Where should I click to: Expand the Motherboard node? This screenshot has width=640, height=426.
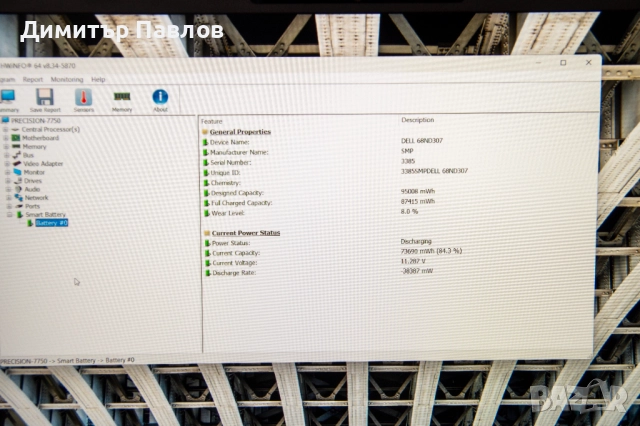point(6,138)
